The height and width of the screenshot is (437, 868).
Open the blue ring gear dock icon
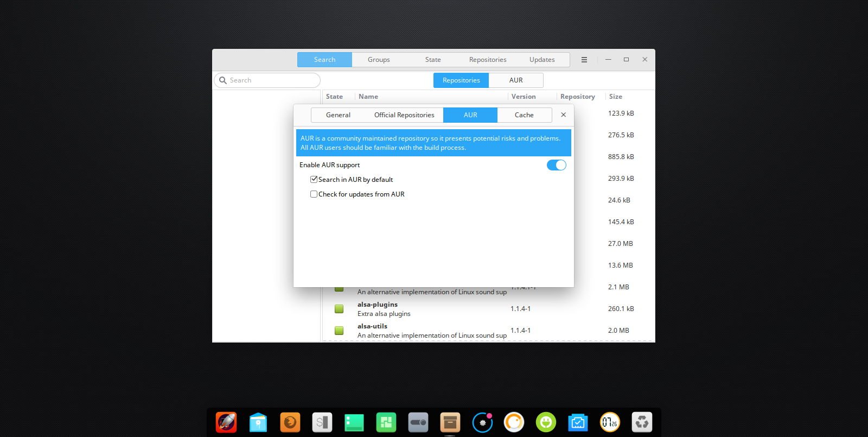click(x=482, y=422)
